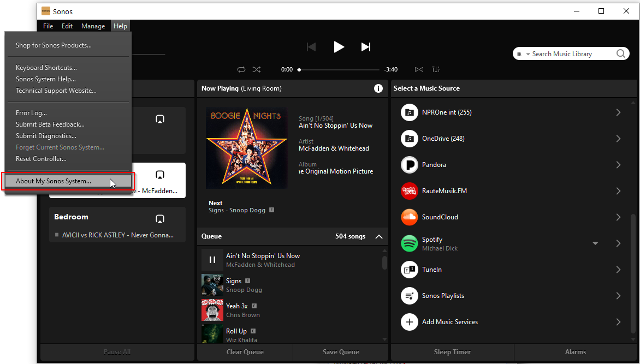640x364 pixels.
Task: Open the Sleep Timer
Action: [x=452, y=352]
